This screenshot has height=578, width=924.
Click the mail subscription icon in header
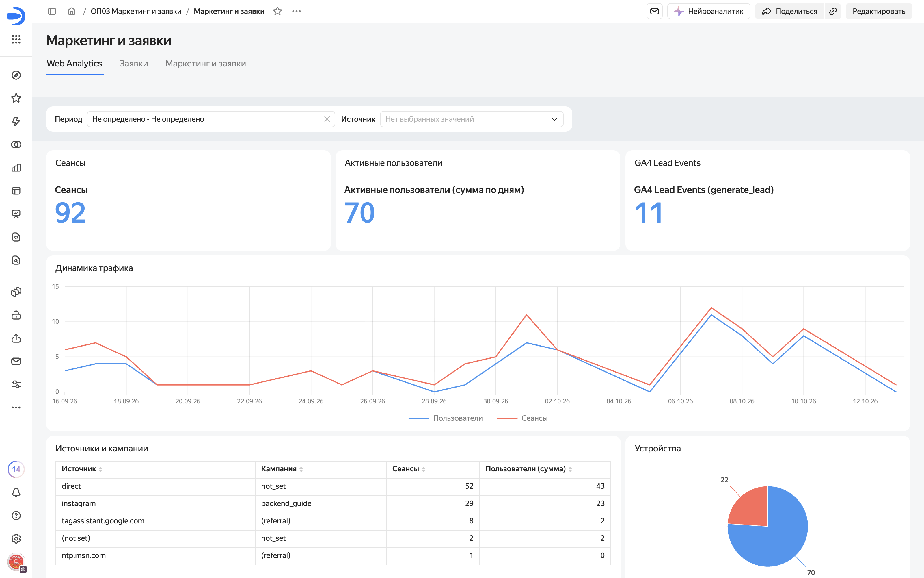[654, 12]
